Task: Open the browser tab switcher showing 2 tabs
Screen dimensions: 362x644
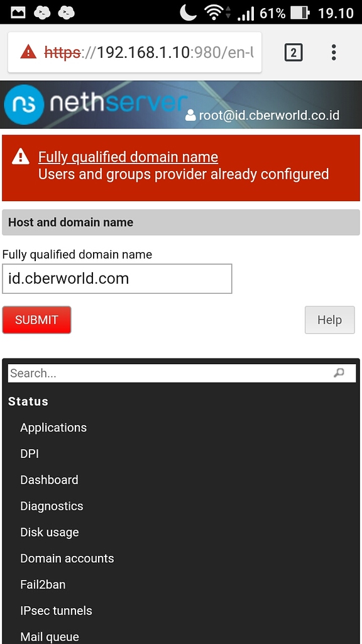Action: (293, 52)
